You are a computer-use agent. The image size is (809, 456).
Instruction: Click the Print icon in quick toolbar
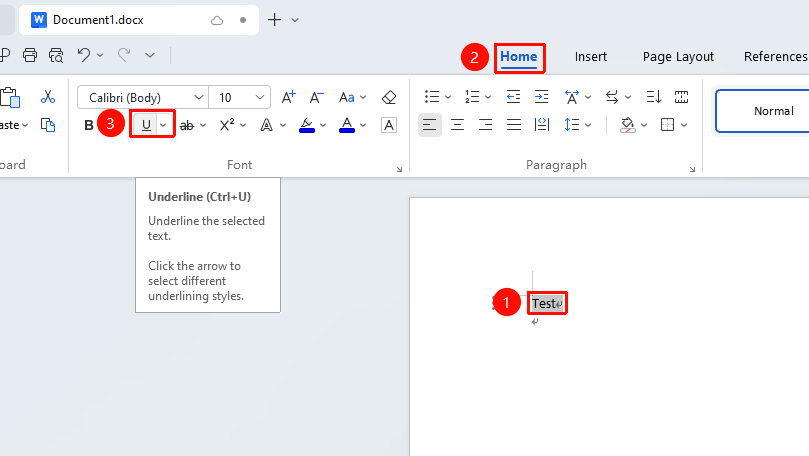click(x=30, y=55)
